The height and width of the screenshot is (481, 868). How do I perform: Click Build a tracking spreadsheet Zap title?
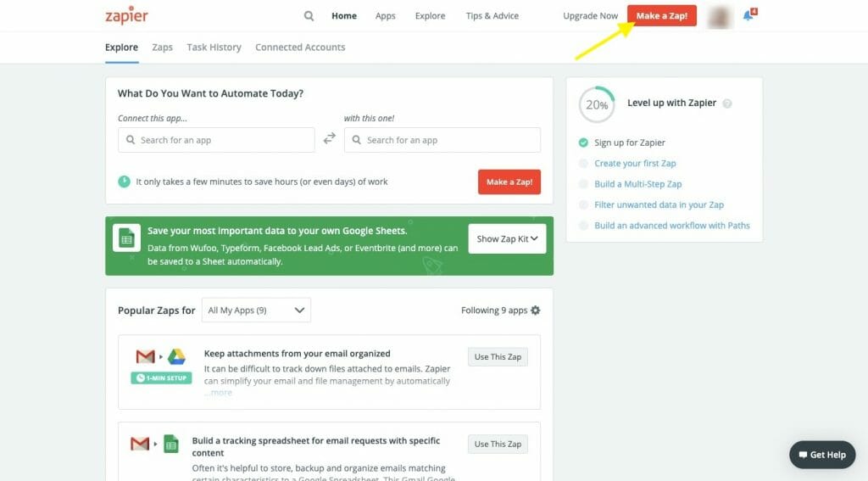[x=315, y=446]
